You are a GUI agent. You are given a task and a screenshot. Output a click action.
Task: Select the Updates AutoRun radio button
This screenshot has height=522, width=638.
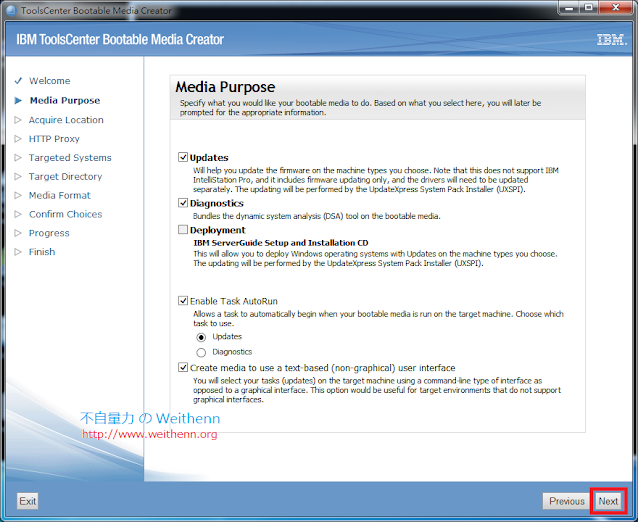pos(201,337)
